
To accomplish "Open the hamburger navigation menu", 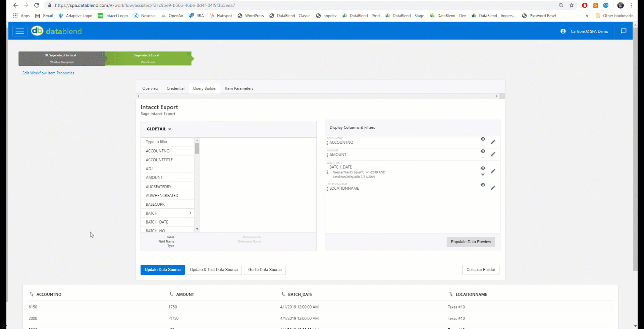I will pos(20,31).
